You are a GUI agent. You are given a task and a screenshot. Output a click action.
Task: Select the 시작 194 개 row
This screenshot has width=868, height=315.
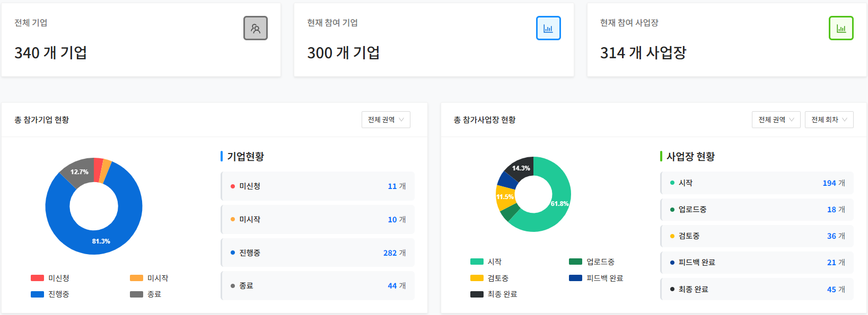pyautogui.click(x=757, y=183)
